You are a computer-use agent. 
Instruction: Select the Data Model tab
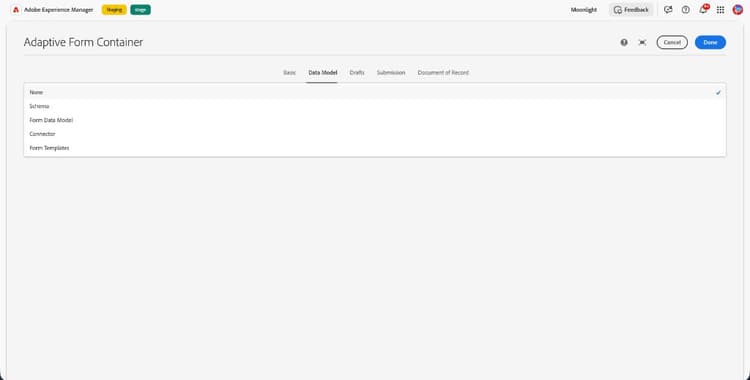[x=323, y=73]
